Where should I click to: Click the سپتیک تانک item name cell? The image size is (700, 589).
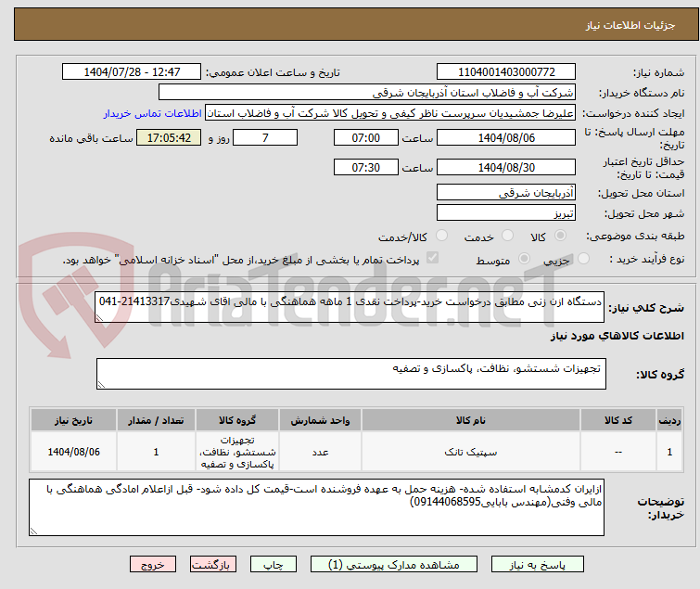click(471, 452)
